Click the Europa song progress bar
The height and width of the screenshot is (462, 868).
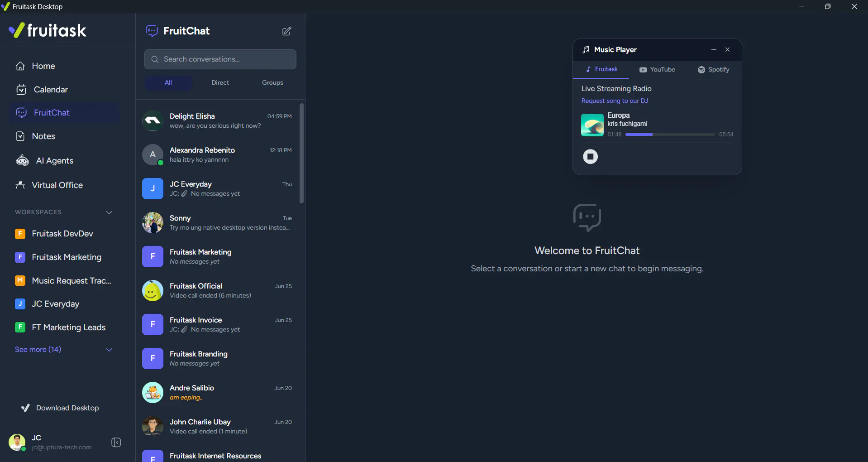pyautogui.click(x=670, y=135)
